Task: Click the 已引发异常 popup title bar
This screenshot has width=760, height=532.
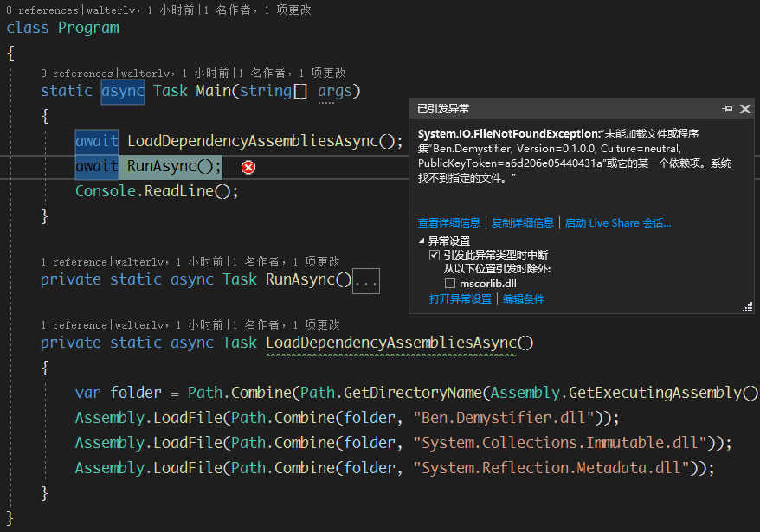Action: pos(554,109)
